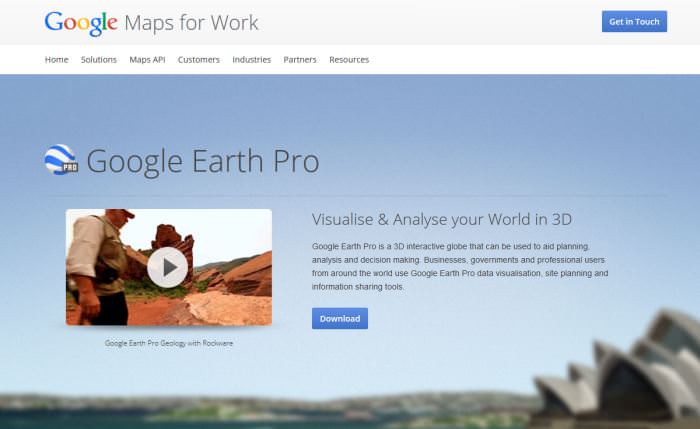Go to Maps API in navigation

(x=147, y=59)
